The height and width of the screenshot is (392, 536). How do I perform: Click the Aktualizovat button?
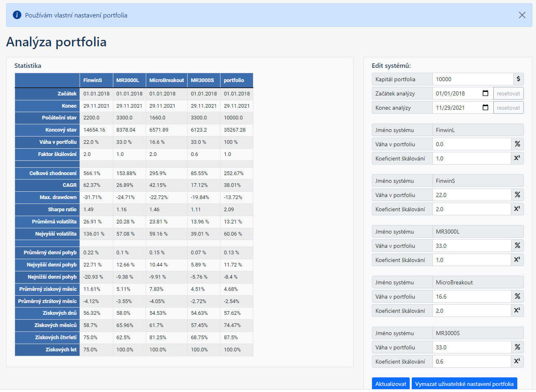391,384
